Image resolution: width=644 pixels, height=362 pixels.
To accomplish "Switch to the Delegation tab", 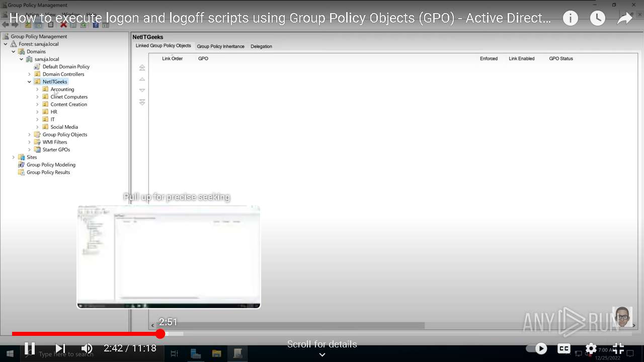I will 261,46.
